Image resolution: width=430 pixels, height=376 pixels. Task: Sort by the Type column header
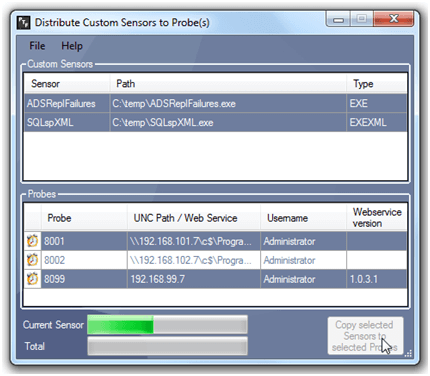tap(377, 83)
